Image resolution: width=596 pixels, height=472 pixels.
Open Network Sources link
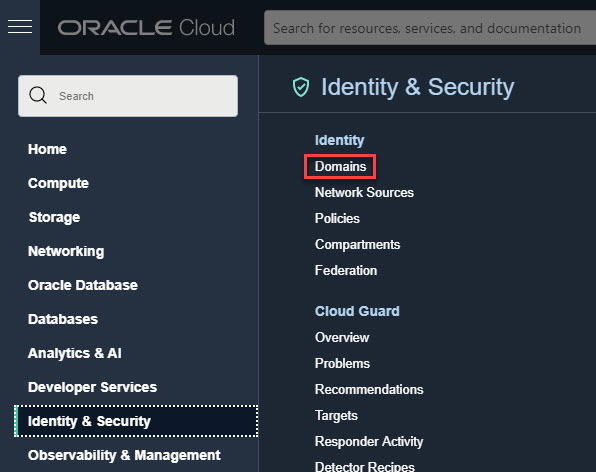pos(364,193)
